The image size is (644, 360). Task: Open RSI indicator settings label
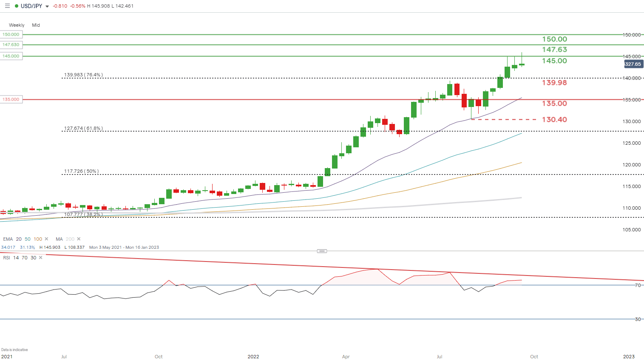(6, 258)
